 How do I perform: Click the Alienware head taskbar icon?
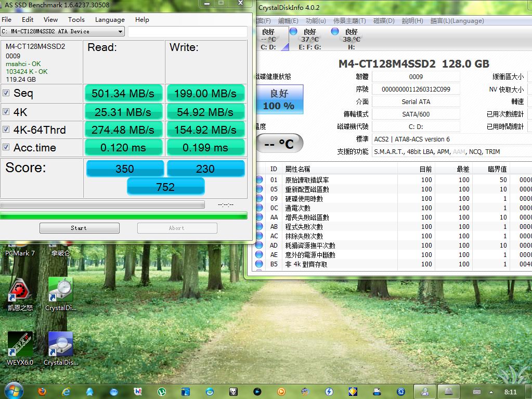(x=233, y=392)
